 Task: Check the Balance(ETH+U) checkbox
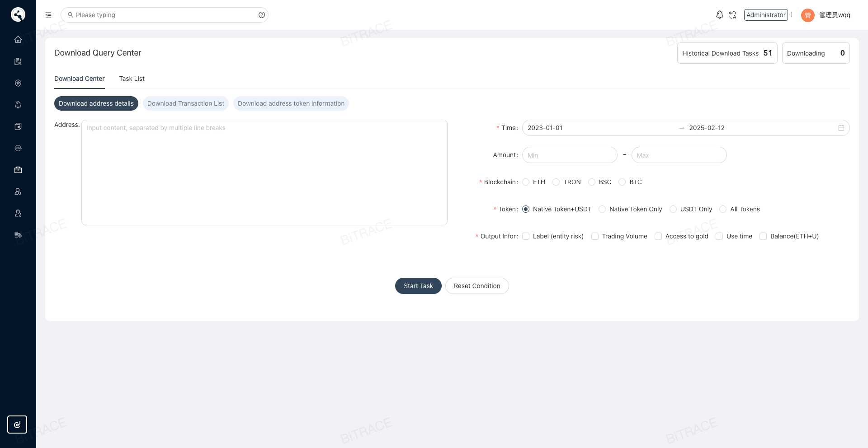tap(763, 236)
